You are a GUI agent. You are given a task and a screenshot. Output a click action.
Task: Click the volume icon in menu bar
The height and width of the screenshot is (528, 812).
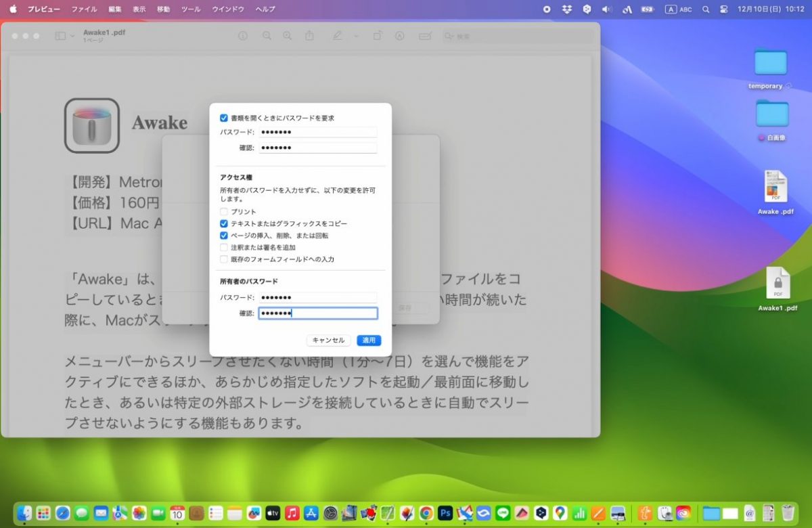pyautogui.click(x=606, y=9)
